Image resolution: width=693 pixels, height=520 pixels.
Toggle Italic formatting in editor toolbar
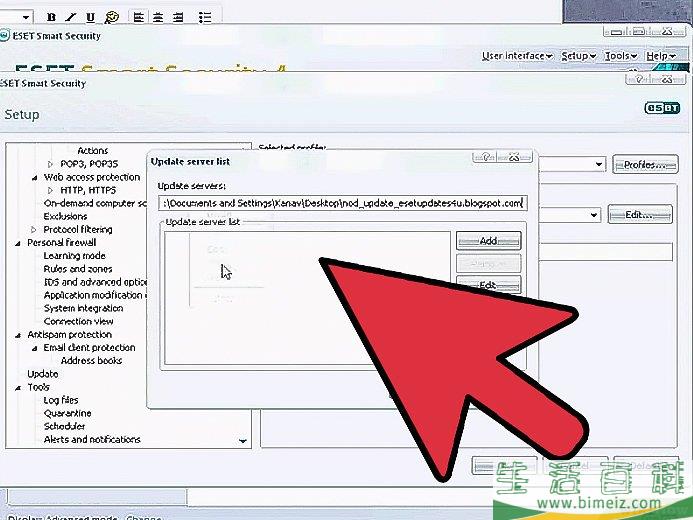coord(71,17)
